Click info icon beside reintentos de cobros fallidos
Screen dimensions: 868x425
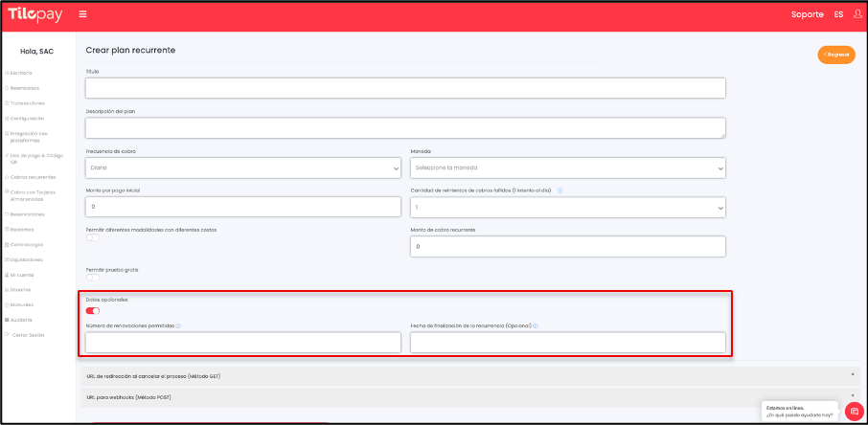[560, 190]
